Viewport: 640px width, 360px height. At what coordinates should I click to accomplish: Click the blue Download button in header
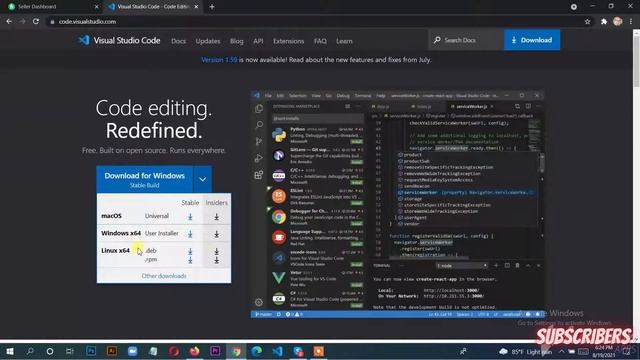tap(532, 40)
